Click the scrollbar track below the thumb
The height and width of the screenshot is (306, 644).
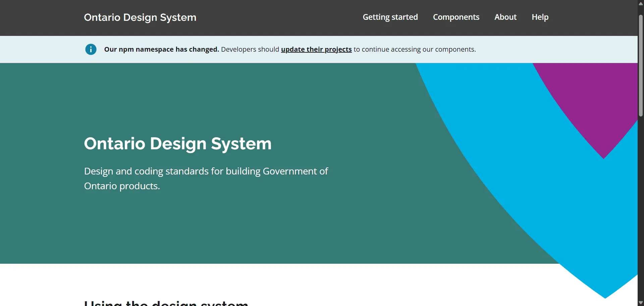641,208
